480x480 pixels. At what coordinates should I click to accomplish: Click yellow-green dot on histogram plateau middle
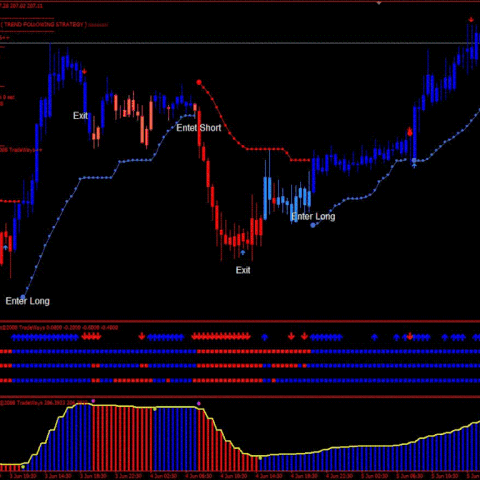tap(155, 409)
